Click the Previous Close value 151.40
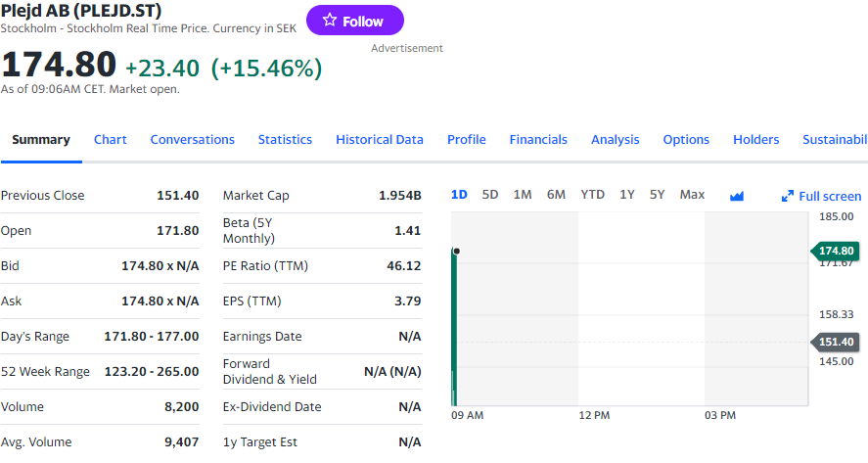Screen dimensions: 868x463 pos(178,196)
